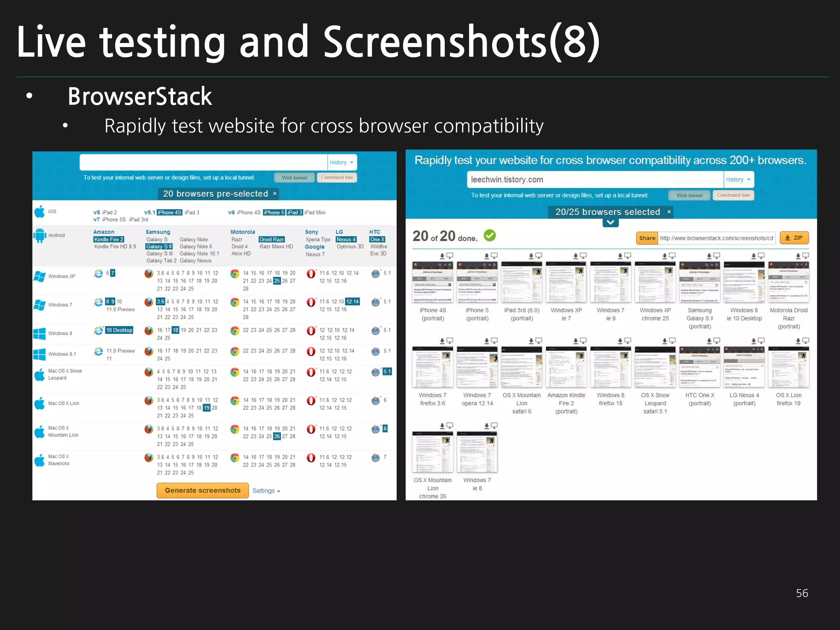
Task: Open History dropdown in left URL bar
Action: point(342,162)
